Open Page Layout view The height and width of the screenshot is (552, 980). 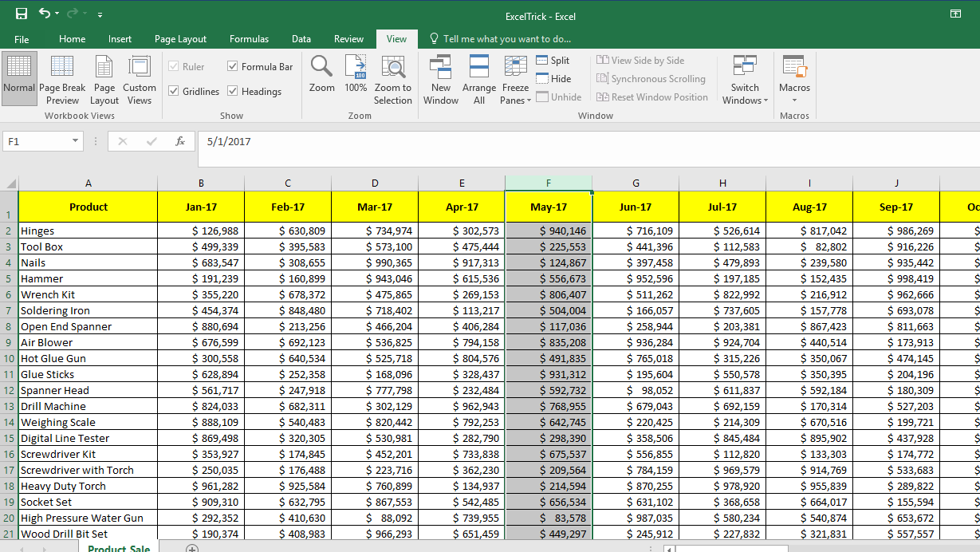click(104, 79)
